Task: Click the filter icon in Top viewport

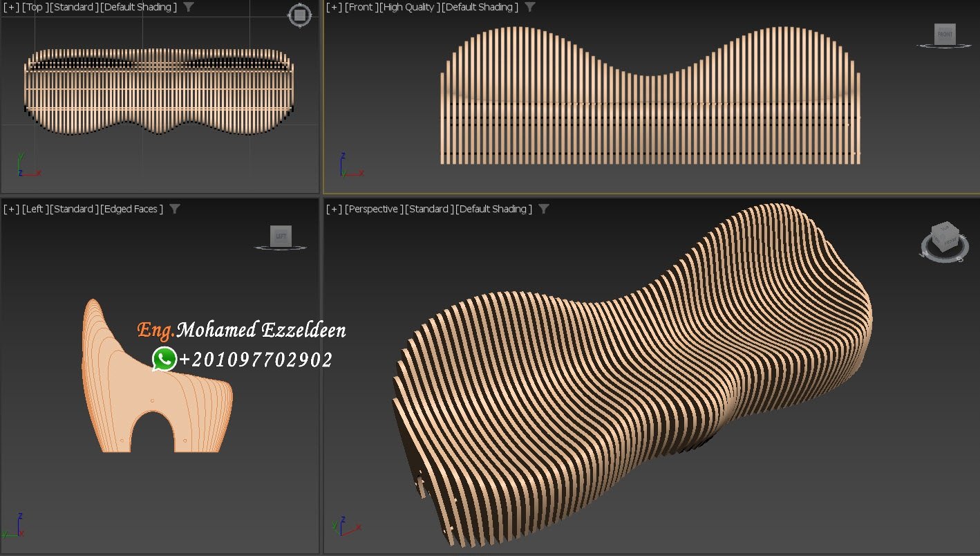Action: [188, 7]
